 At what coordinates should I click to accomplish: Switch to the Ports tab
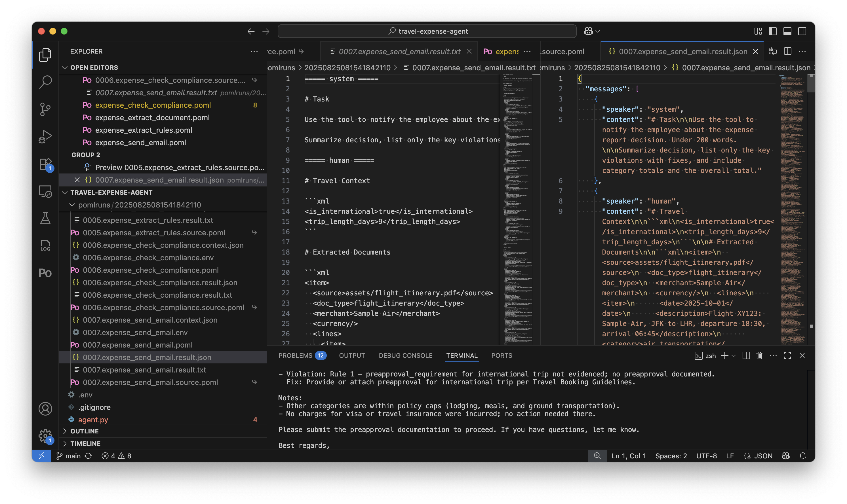(x=502, y=355)
